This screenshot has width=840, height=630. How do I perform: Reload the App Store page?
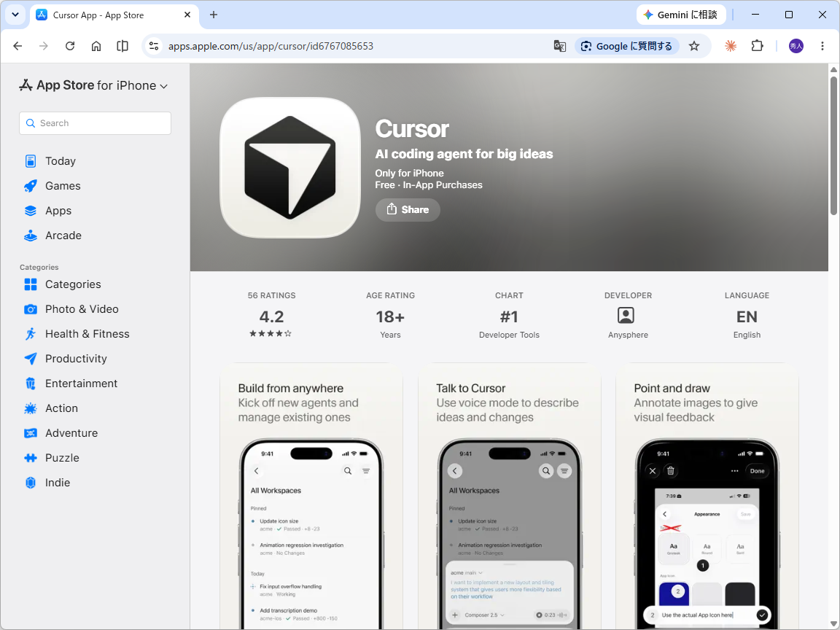(70, 46)
